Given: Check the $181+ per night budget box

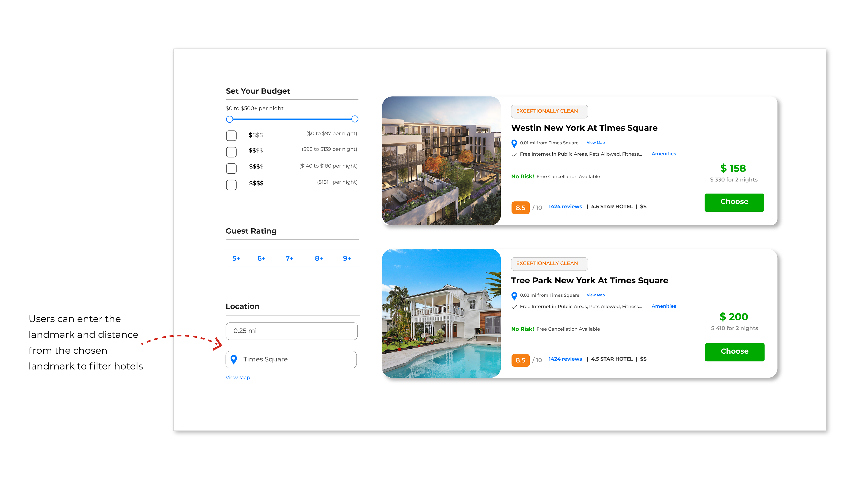Looking at the screenshot, I should pyautogui.click(x=231, y=185).
